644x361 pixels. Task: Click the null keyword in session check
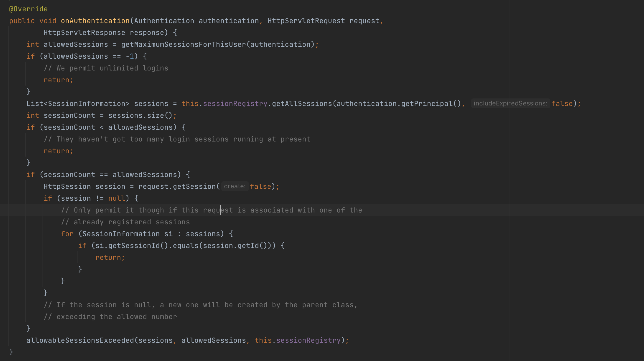click(x=117, y=198)
